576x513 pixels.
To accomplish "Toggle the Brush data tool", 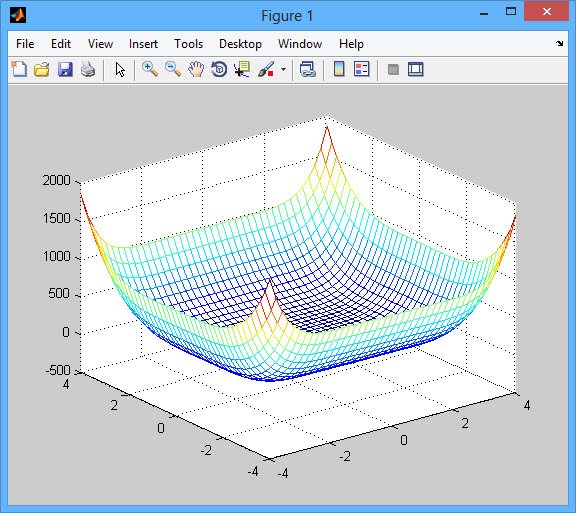I will coord(266,69).
